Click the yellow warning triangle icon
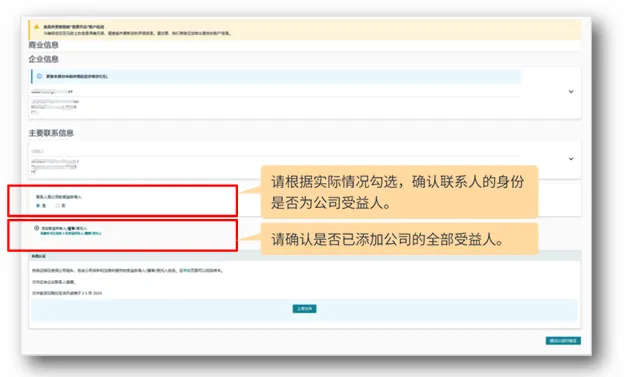625x377 pixels. coord(36,27)
